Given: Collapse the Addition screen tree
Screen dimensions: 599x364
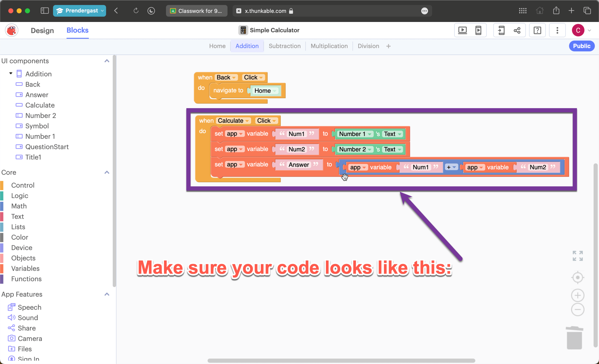Looking at the screenshot, I should 11,73.
